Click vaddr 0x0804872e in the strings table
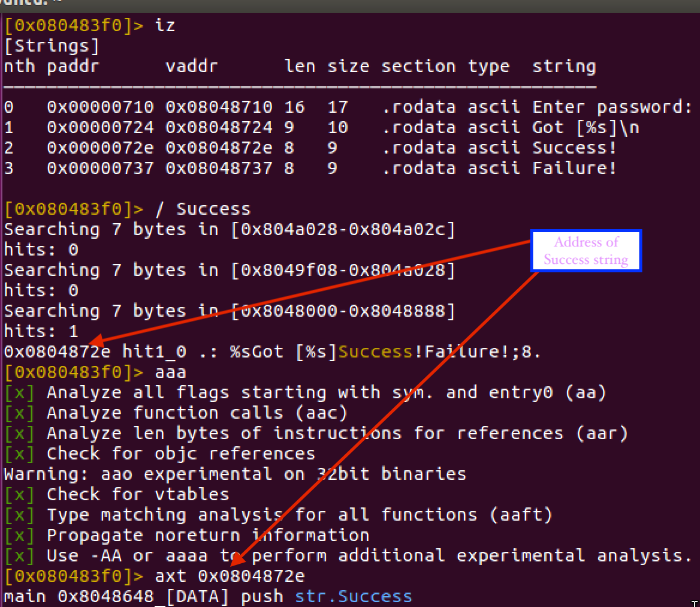This screenshot has width=700, height=607. point(219,148)
